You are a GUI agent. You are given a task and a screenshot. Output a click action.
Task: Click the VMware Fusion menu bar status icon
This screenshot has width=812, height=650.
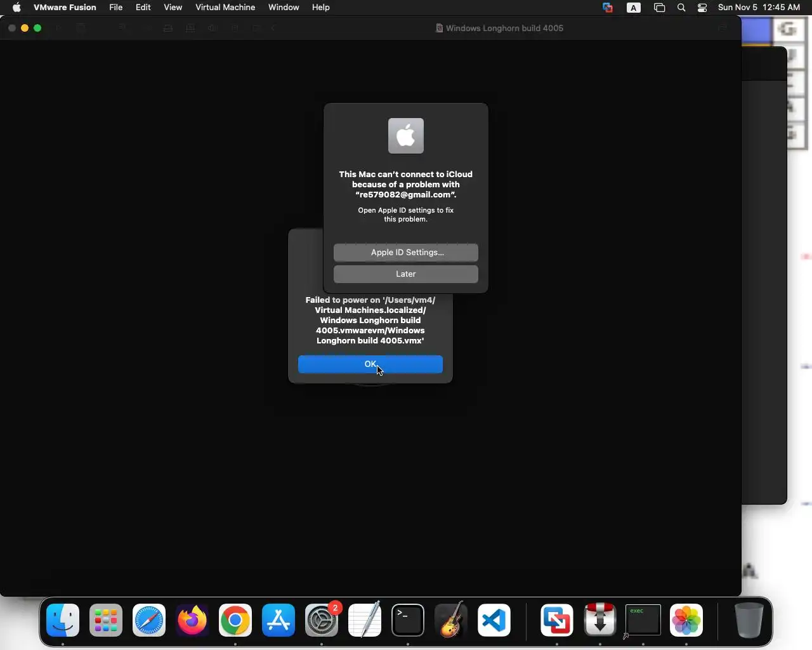(608, 8)
